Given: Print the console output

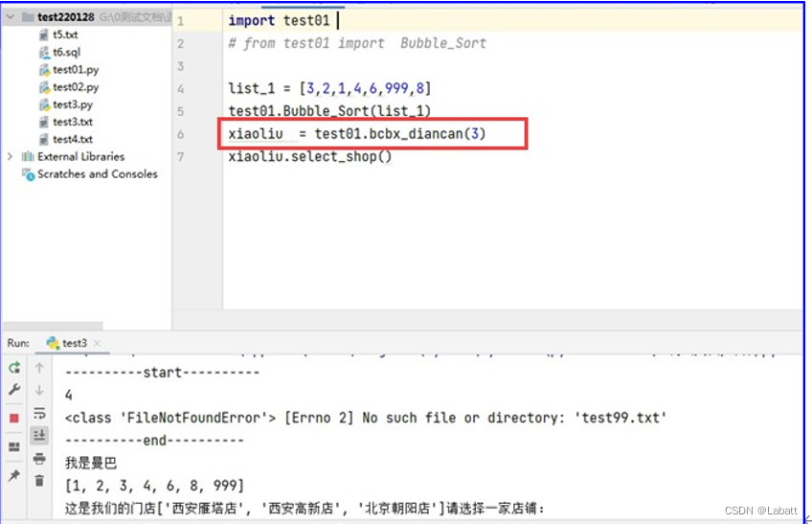Looking at the screenshot, I should coord(39,458).
